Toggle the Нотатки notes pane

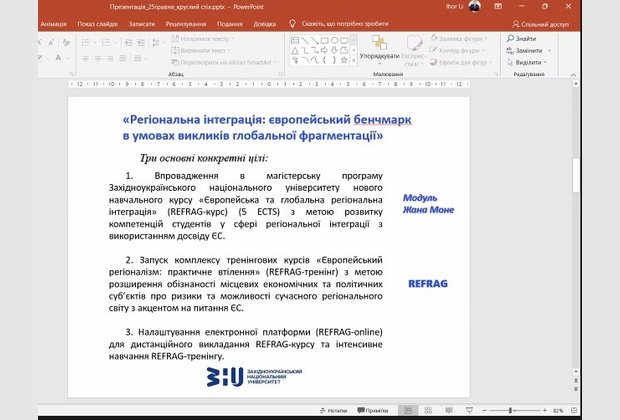pos(332,410)
